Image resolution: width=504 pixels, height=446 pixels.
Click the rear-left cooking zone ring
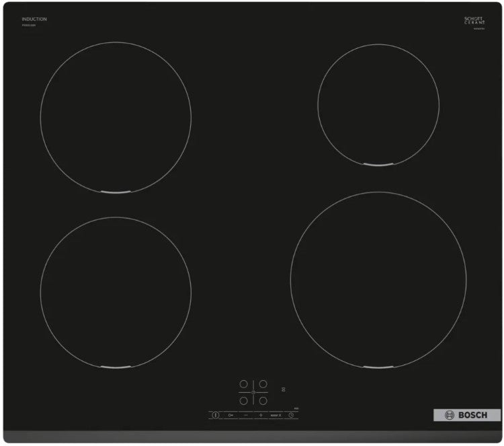[x=116, y=117]
